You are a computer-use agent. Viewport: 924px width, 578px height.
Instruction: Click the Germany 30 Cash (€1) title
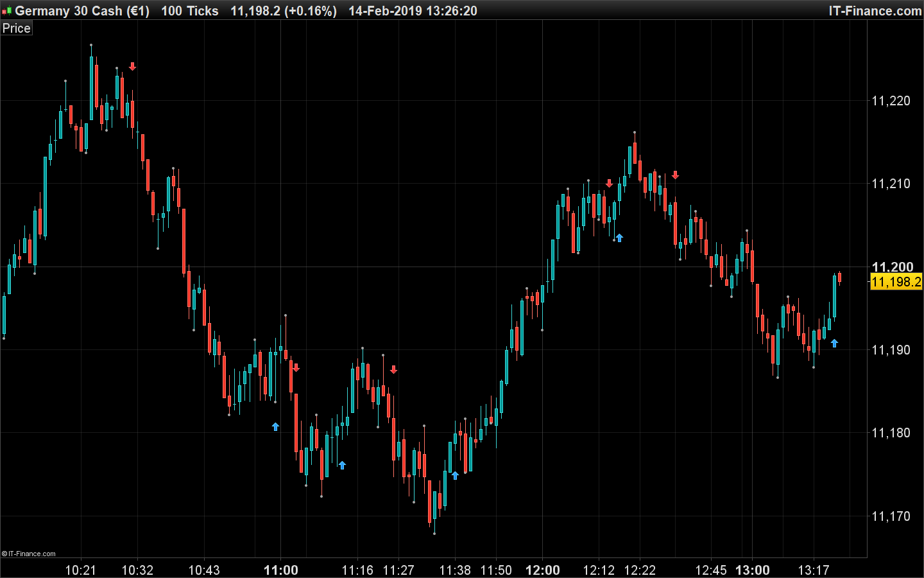click(x=82, y=11)
